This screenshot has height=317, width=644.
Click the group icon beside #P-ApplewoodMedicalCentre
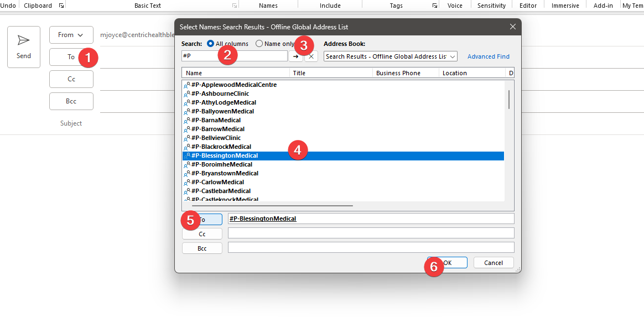pos(187,85)
